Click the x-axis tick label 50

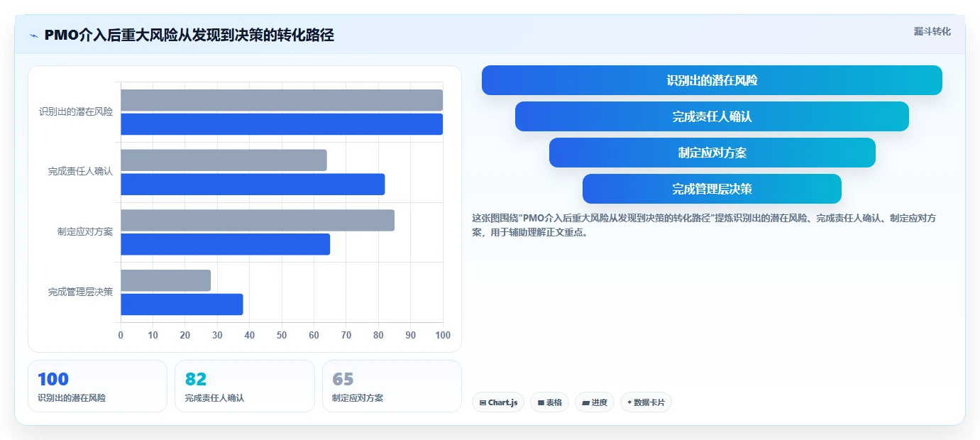(282, 335)
